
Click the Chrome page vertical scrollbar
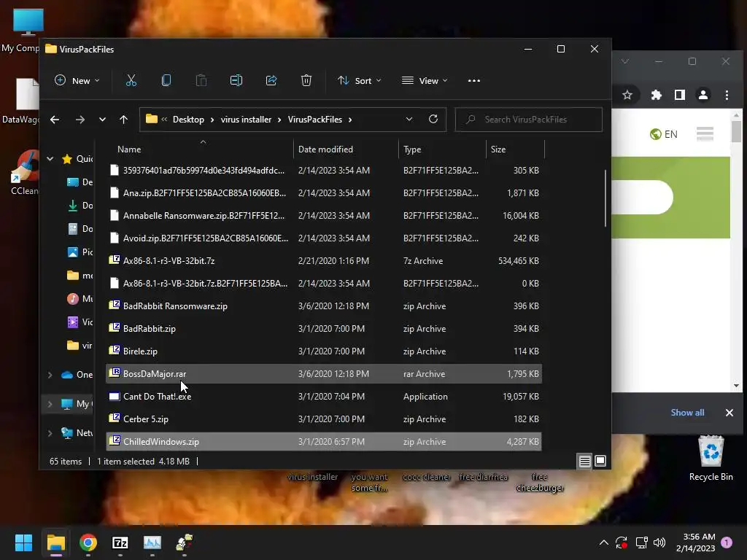[x=737, y=131]
